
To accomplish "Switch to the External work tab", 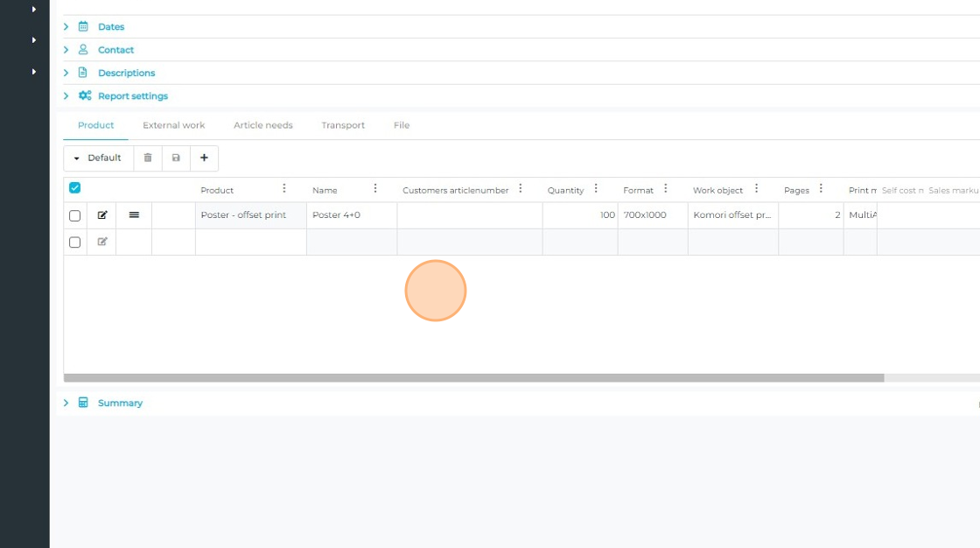I will click(173, 125).
